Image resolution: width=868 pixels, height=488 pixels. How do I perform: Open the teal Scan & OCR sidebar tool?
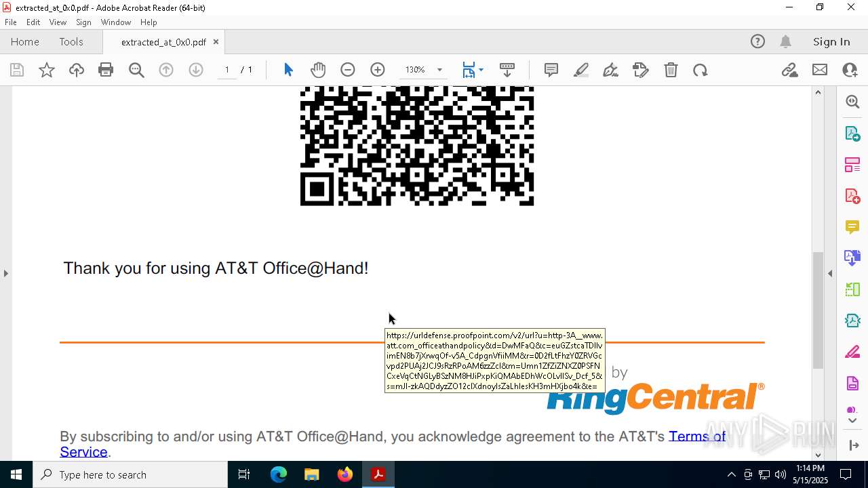click(852, 321)
